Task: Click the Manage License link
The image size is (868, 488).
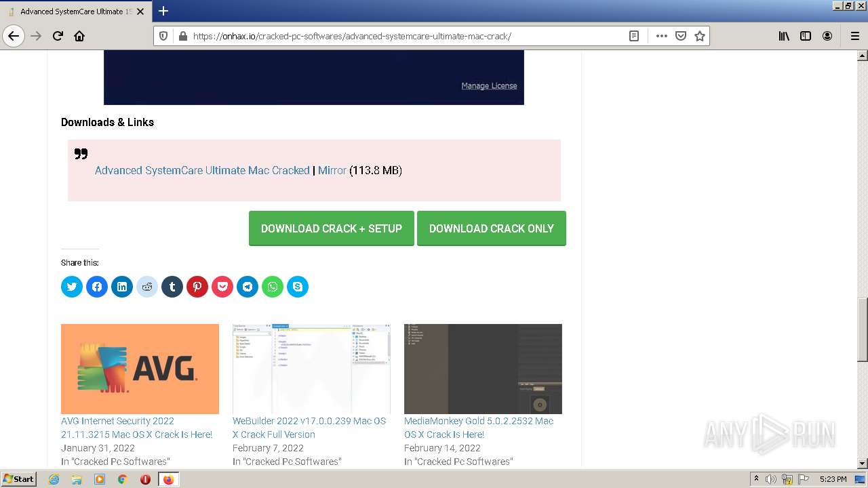Action: [x=489, y=85]
